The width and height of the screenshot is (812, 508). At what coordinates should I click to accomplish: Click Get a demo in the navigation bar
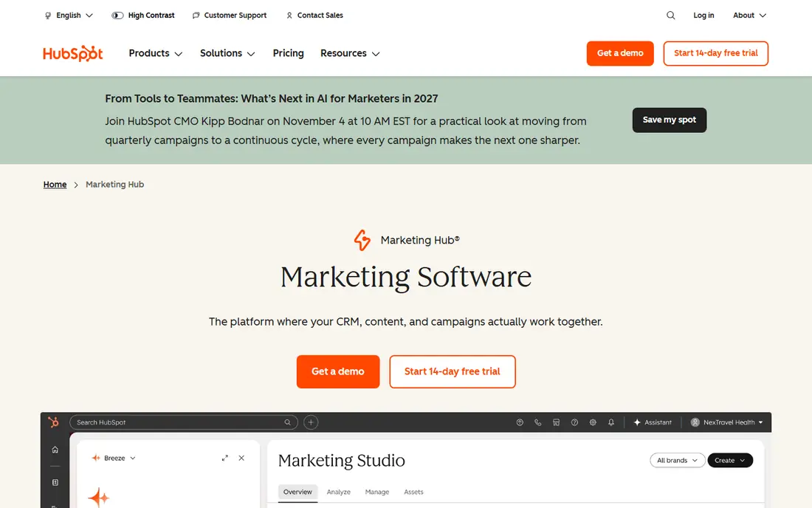click(x=620, y=53)
